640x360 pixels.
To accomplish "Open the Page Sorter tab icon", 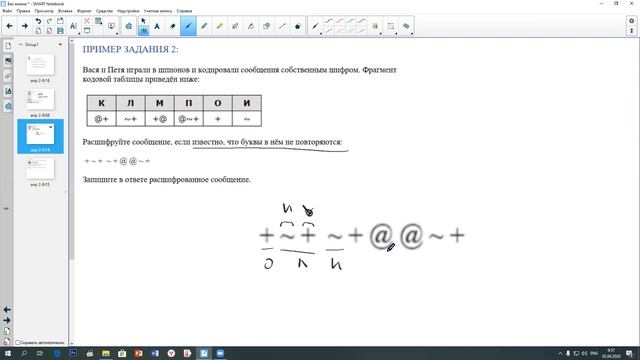I will pos(8,46).
